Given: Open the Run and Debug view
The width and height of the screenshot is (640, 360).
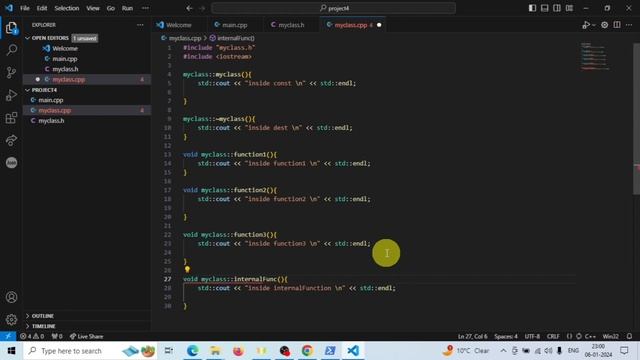Looking at the screenshot, I should pyautogui.click(x=11, y=95).
